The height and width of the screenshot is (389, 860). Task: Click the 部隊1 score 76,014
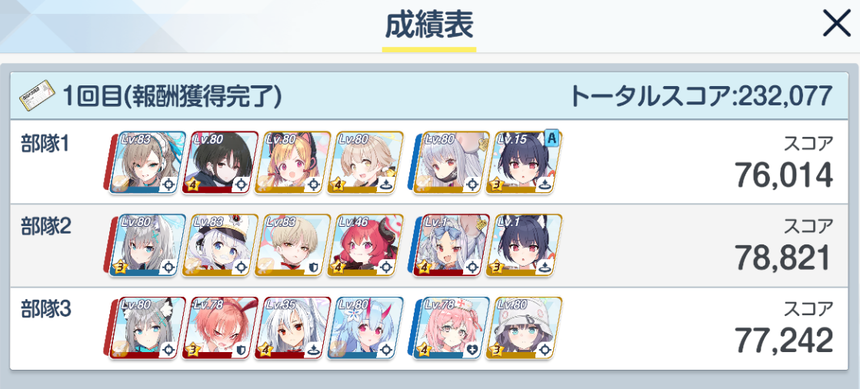(x=784, y=175)
